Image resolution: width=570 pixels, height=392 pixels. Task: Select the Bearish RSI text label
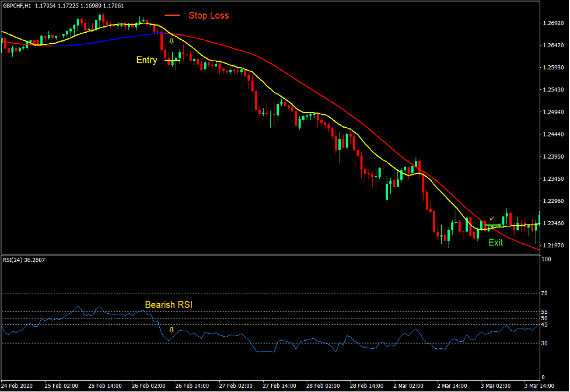click(169, 304)
